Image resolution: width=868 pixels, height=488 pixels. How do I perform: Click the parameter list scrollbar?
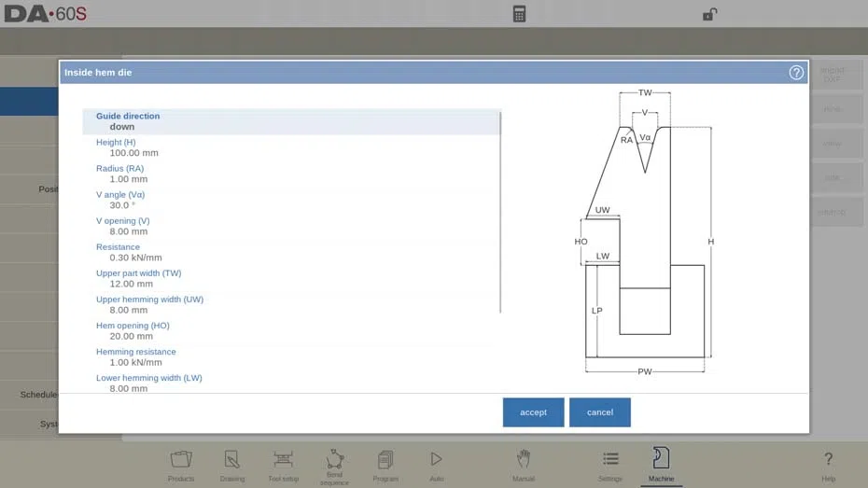500,212
